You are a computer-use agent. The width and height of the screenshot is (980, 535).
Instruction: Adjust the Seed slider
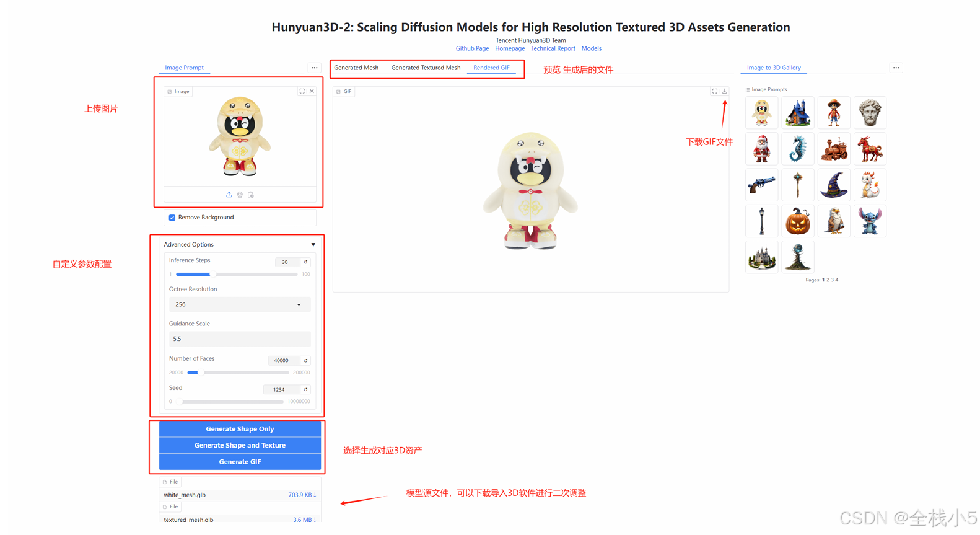coord(229,402)
